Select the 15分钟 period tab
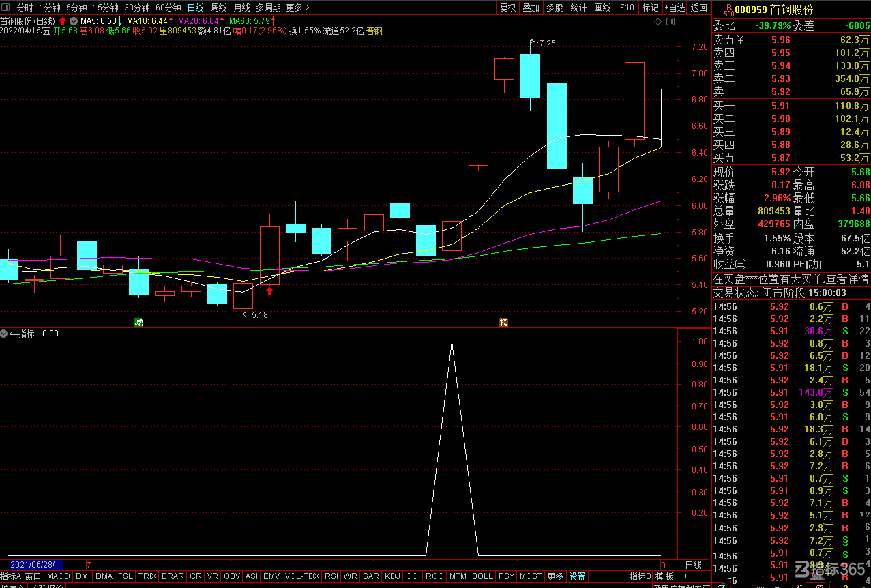871x588 pixels. tap(105, 8)
